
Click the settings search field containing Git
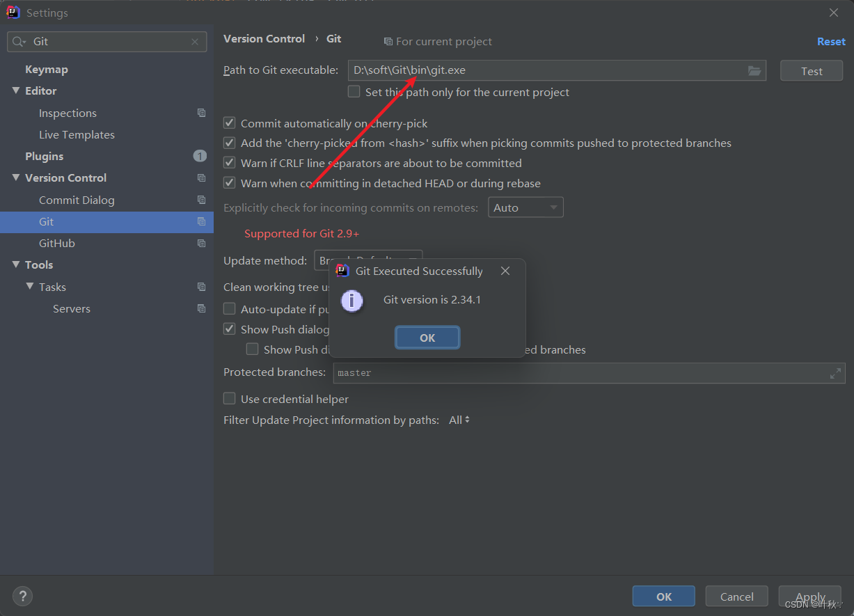pyautogui.click(x=106, y=42)
